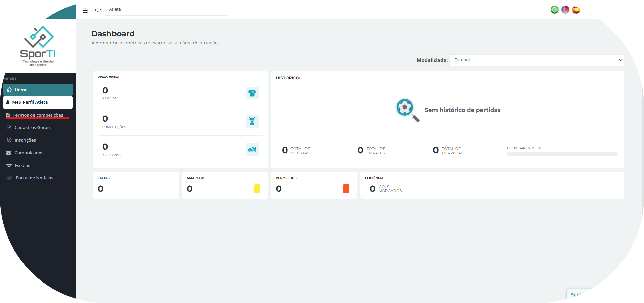Viewport: 644px width, 303px height.
Task: Click the SporTI logo
Action: click(x=38, y=46)
